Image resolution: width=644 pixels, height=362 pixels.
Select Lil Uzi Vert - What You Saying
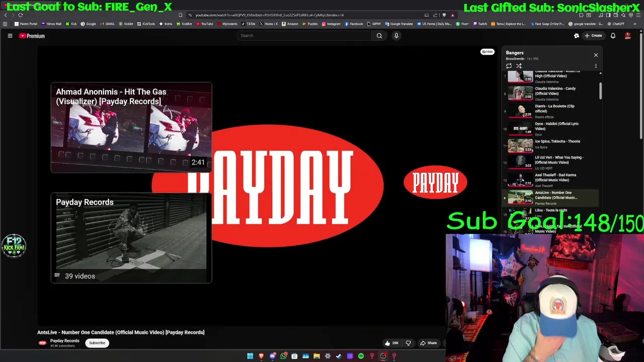click(x=551, y=162)
